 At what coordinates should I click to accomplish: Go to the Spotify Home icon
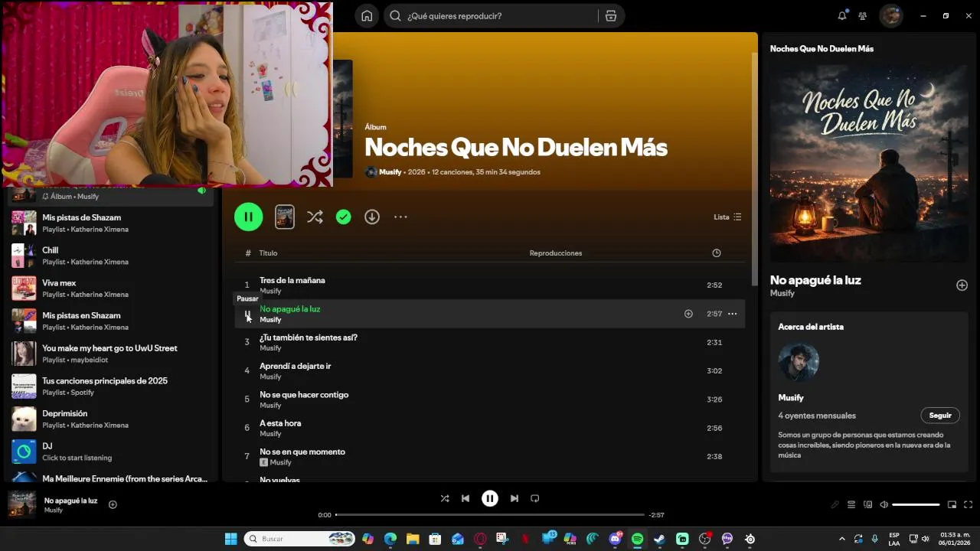coord(367,16)
